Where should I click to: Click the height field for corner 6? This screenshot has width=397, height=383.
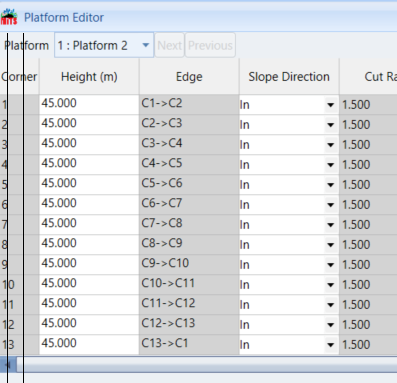89,205
